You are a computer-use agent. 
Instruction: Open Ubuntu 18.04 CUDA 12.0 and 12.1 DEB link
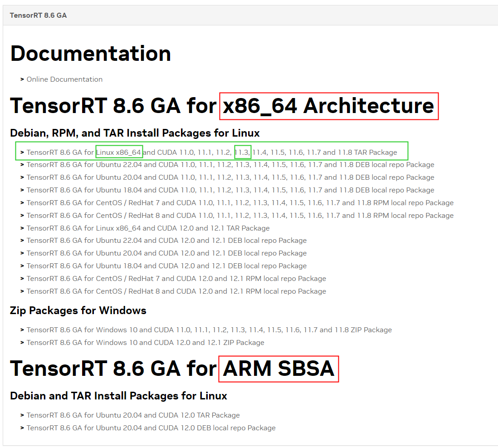click(166, 266)
